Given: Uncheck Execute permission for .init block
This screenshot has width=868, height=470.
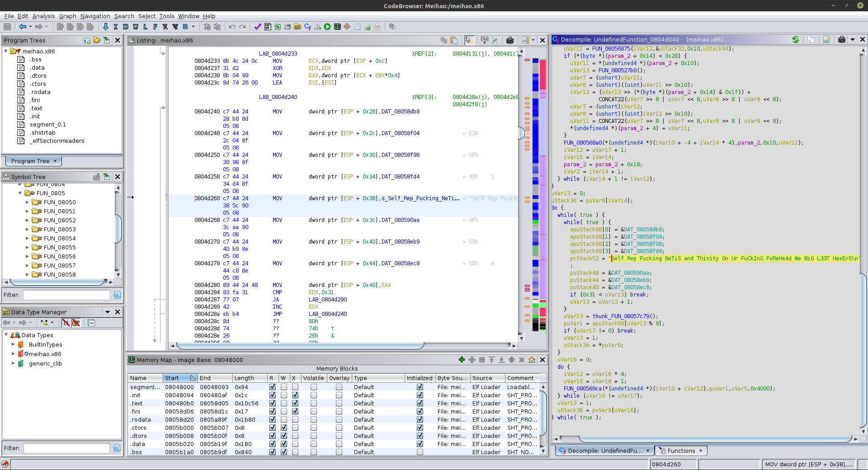Looking at the screenshot, I should (x=295, y=395).
